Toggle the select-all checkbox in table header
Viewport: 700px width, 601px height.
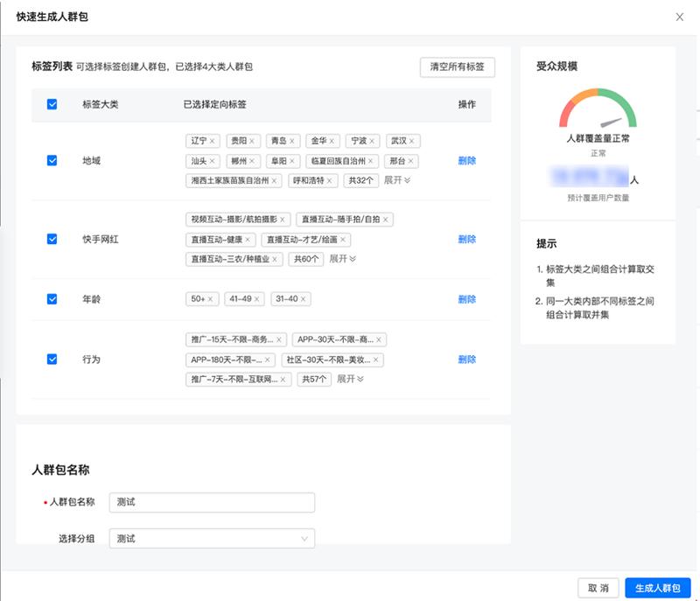(52, 104)
